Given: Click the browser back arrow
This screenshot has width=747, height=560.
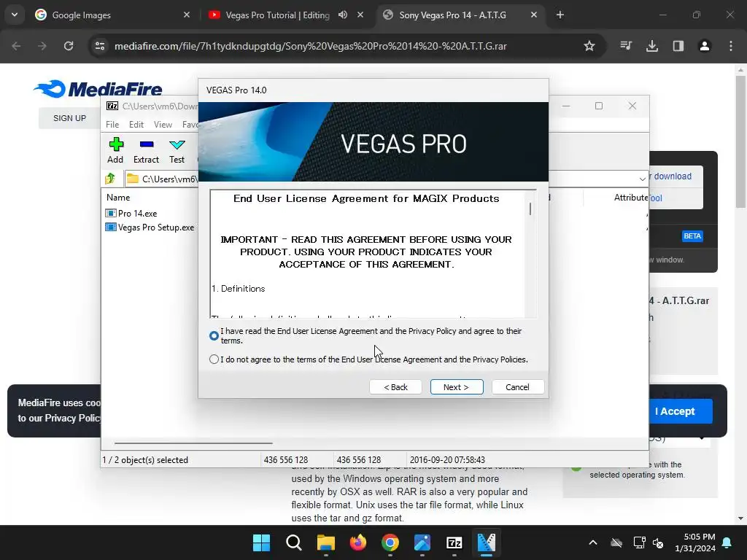Looking at the screenshot, I should click(16, 46).
